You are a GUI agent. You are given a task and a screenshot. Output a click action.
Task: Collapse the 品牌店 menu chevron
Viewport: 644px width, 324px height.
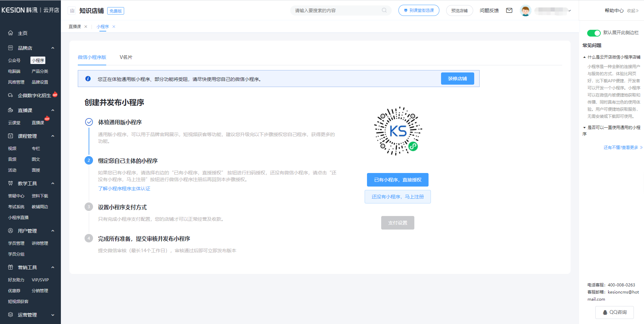point(53,48)
